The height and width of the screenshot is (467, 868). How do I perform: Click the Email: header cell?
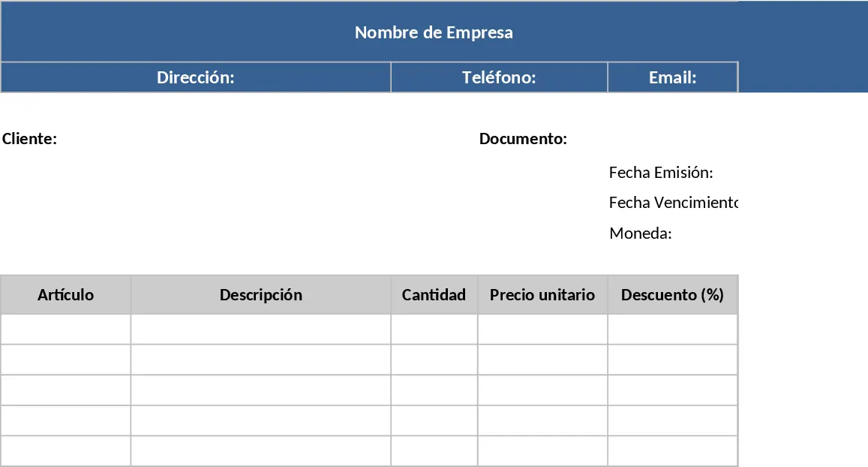click(x=673, y=77)
